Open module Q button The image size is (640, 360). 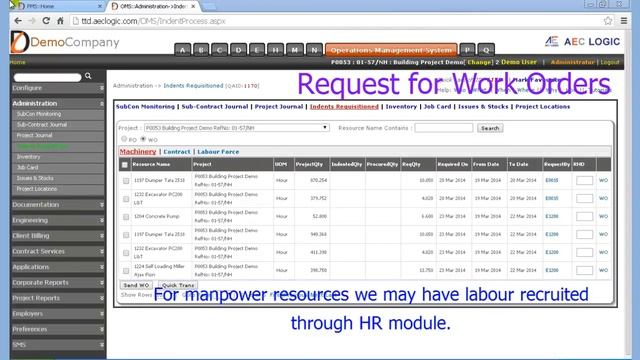(x=486, y=50)
